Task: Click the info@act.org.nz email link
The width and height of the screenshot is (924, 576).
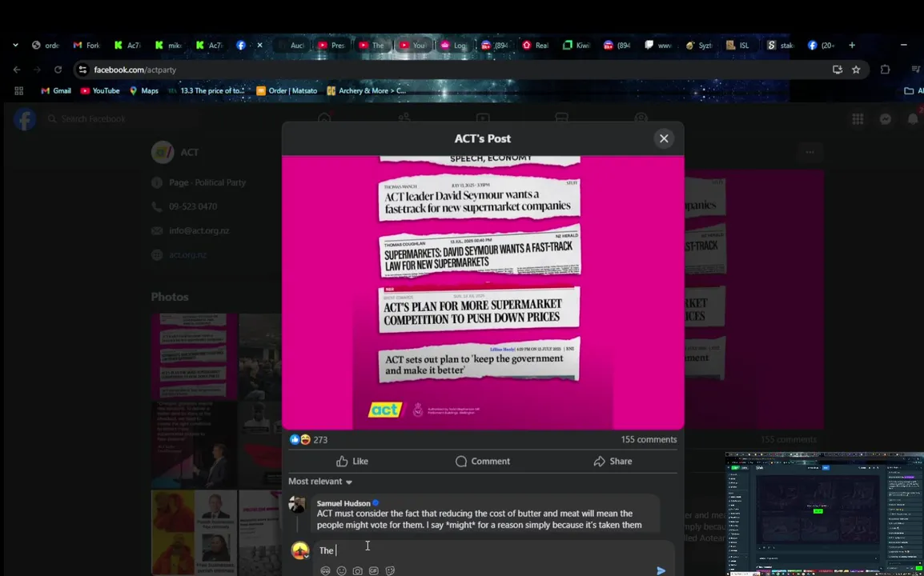Action: (199, 230)
